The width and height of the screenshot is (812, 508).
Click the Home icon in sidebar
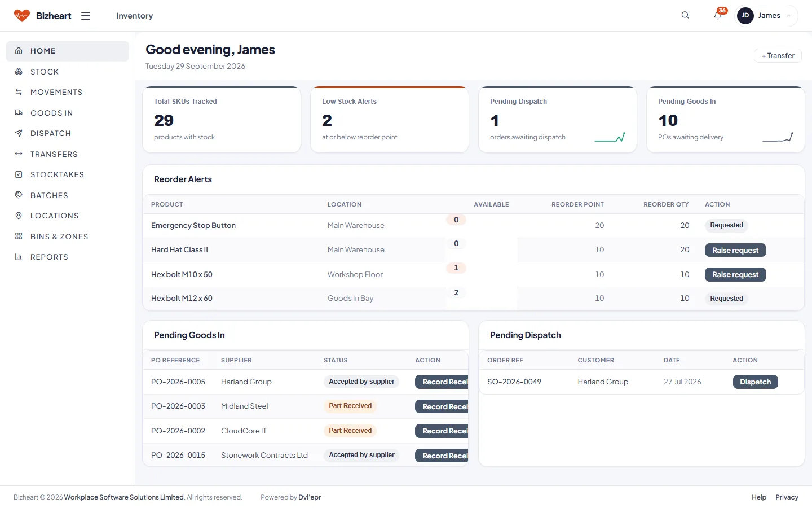click(19, 51)
